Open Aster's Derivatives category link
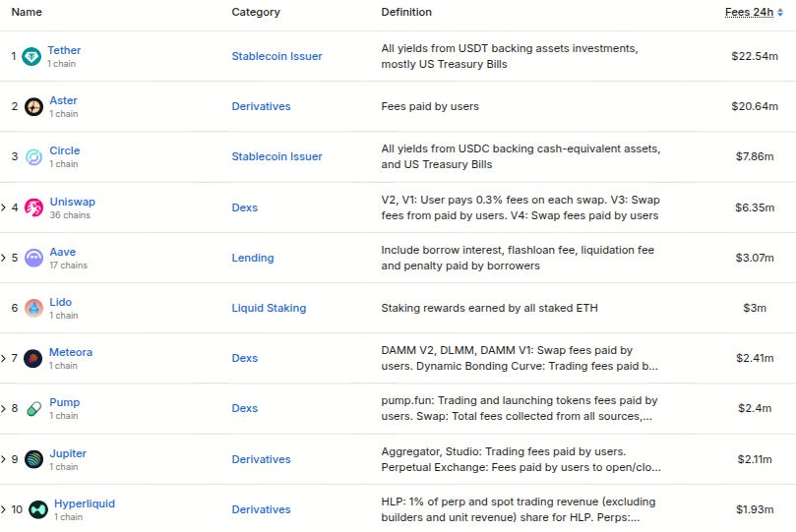Screen dimensions: 796x532 261,106
